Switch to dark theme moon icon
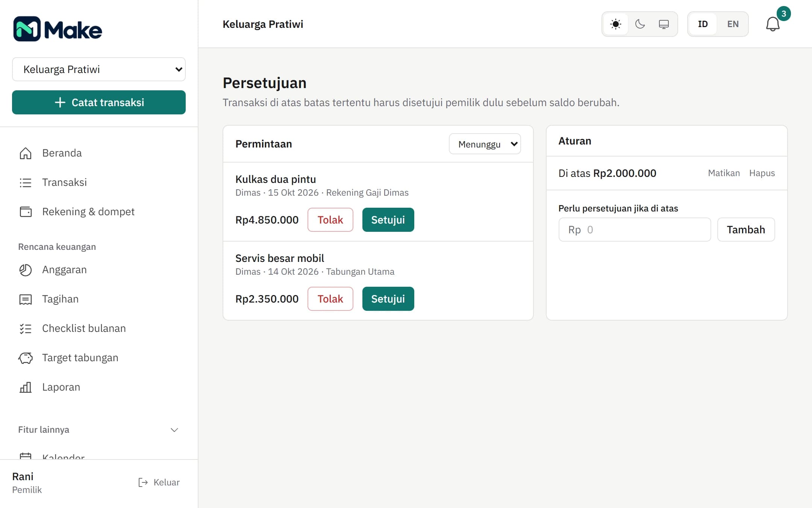 [640, 24]
